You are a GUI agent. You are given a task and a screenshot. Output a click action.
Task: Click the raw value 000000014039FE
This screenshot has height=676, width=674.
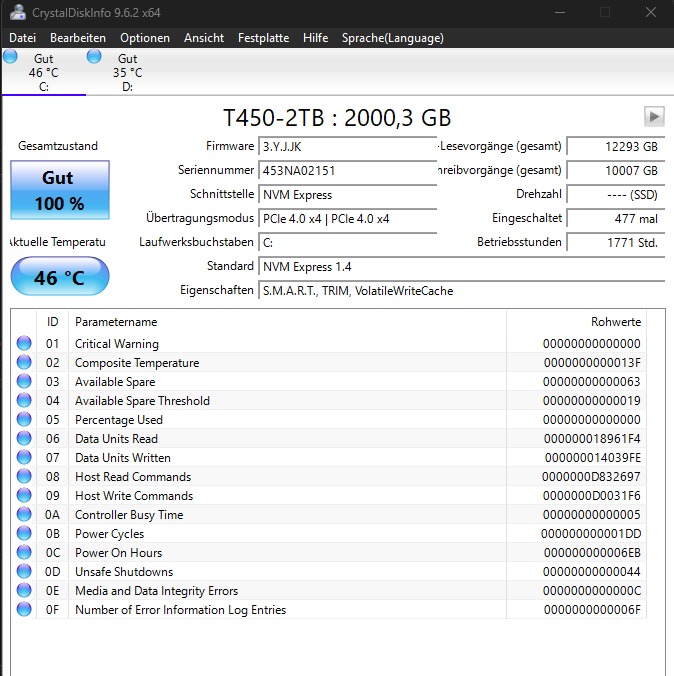pyautogui.click(x=592, y=457)
